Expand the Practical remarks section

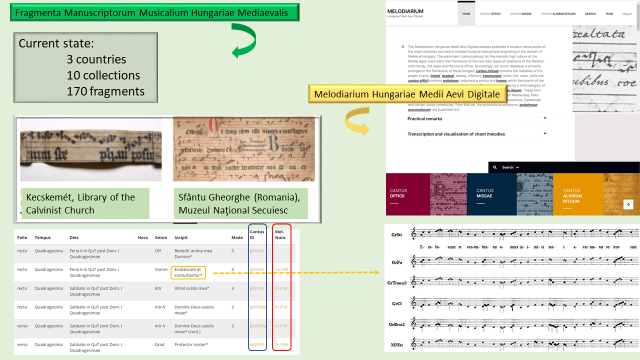click(476, 119)
